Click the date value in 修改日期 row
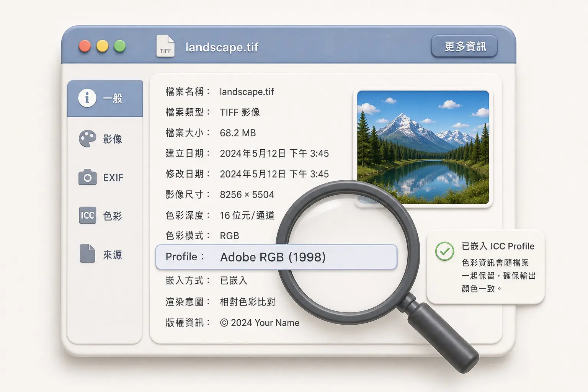This screenshot has width=588, height=392. click(x=274, y=174)
